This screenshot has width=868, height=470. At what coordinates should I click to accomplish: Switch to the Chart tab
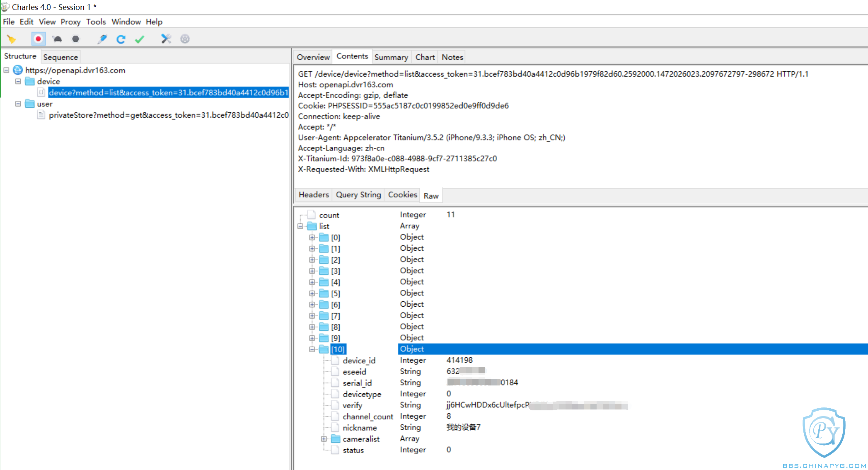(x=425, y=57)
